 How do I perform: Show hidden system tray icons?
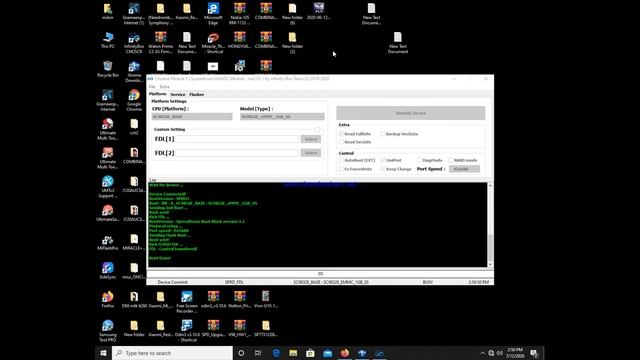click(x=482, y=353)
